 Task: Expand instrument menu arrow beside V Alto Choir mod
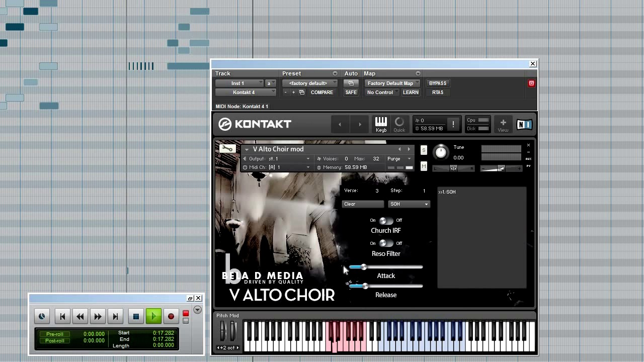pos(247,149)
